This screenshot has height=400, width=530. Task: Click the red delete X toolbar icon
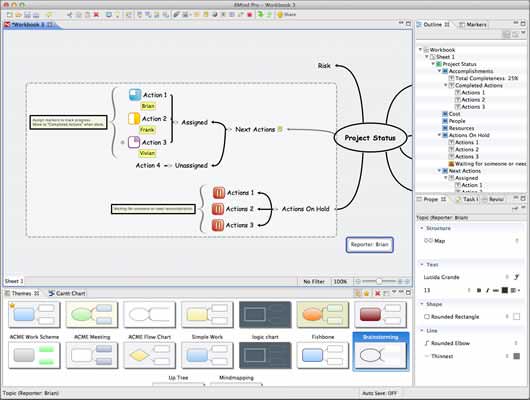[96, 15]
